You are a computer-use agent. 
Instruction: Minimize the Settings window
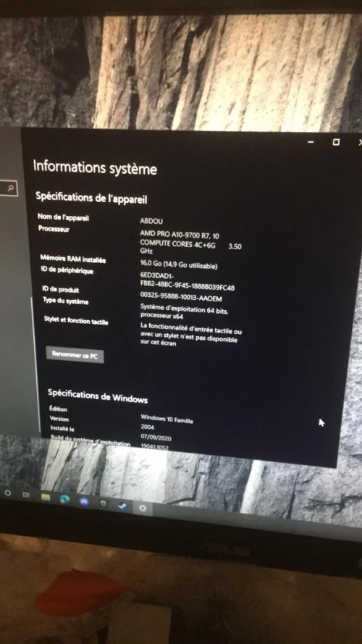[x=311, y=142]
